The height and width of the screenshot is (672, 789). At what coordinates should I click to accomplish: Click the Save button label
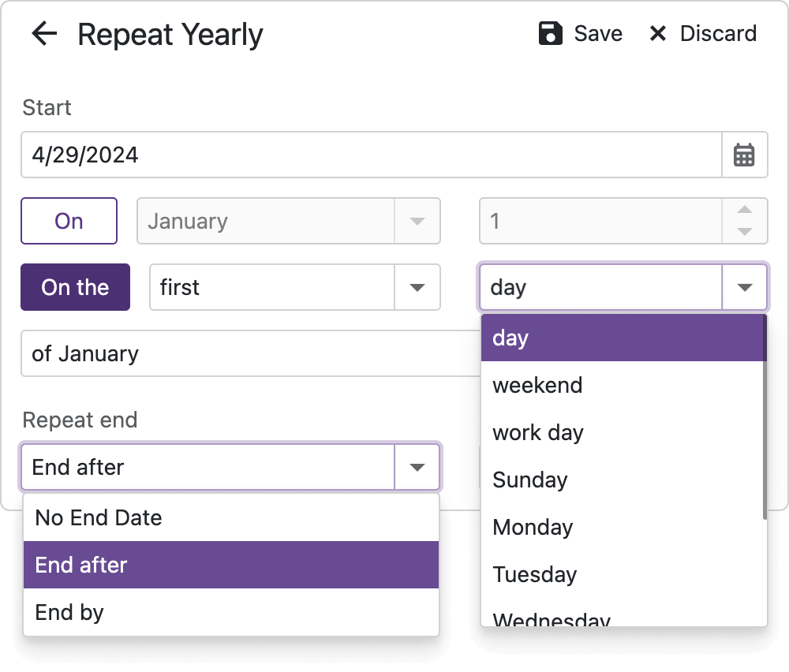click(x=598, y=34)
